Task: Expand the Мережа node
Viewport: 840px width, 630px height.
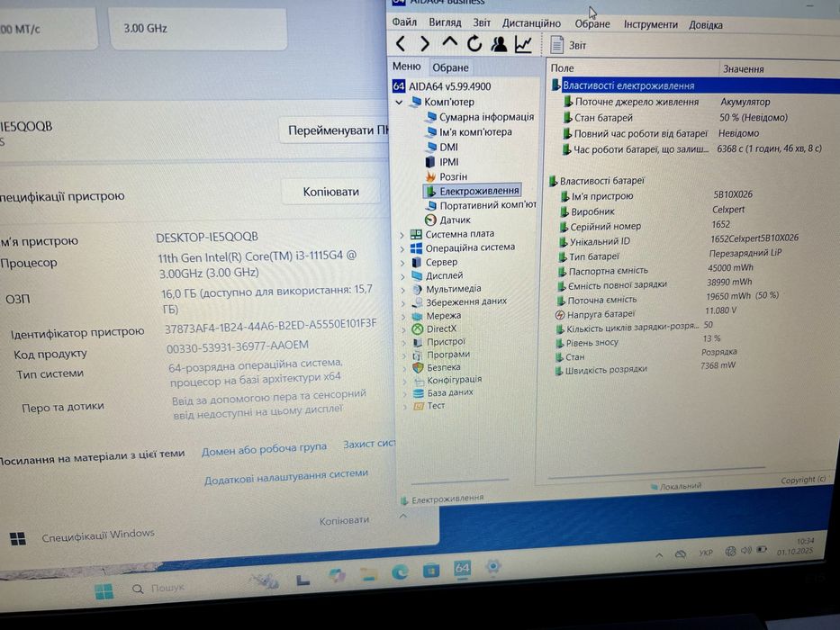Action: click(x=403, y=317)
